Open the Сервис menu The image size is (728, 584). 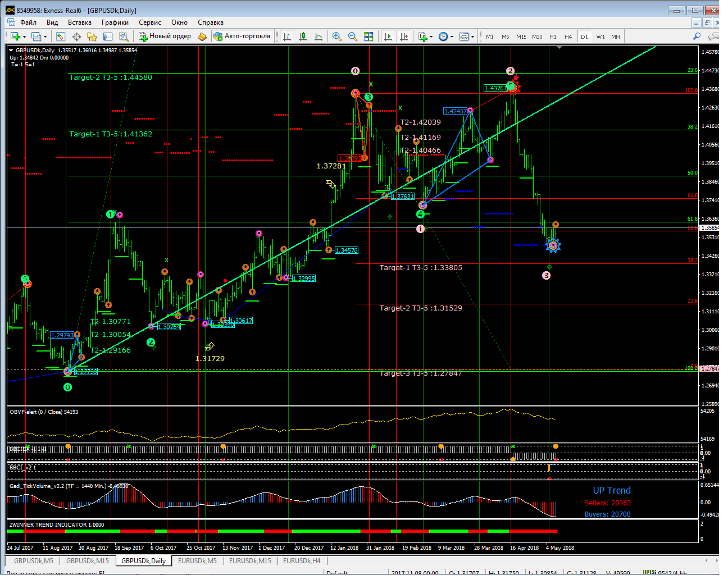149,22
